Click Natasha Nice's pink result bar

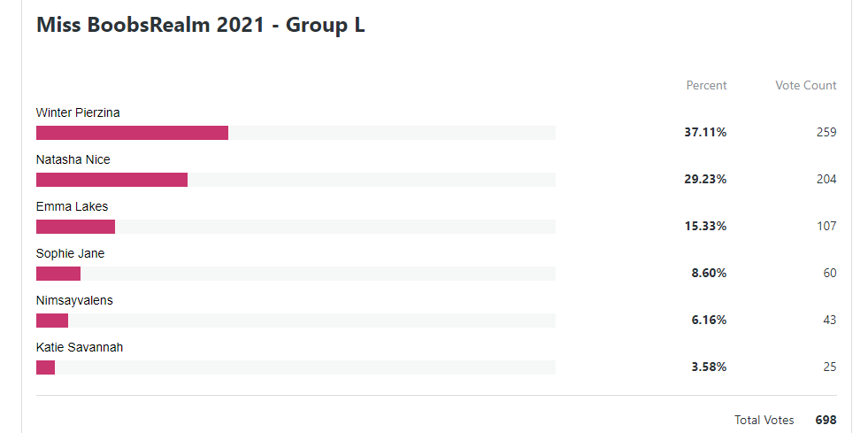click(111, 180)
